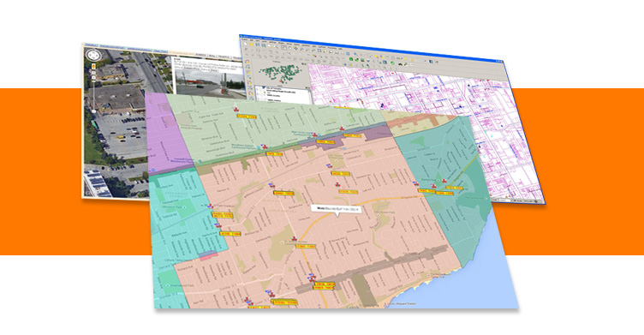The image size is (644, 335).
Task: Click the Kingston Rd label on the front map
Action: pos(409,197)
